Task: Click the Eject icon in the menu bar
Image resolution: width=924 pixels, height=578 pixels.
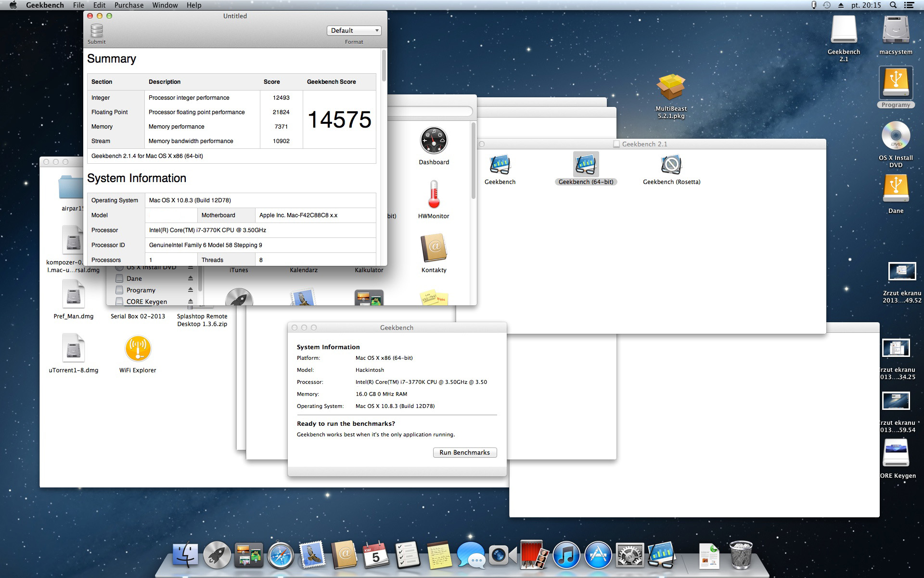Action: 841,5
